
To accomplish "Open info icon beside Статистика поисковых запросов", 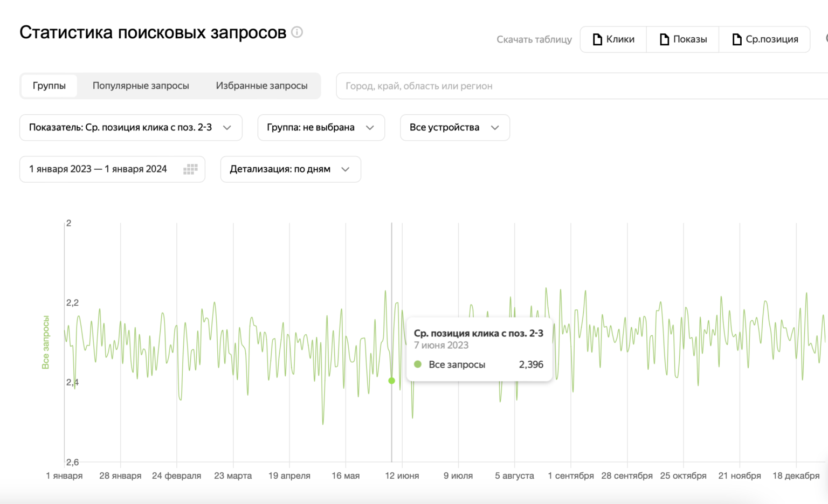I will (297, 32).
